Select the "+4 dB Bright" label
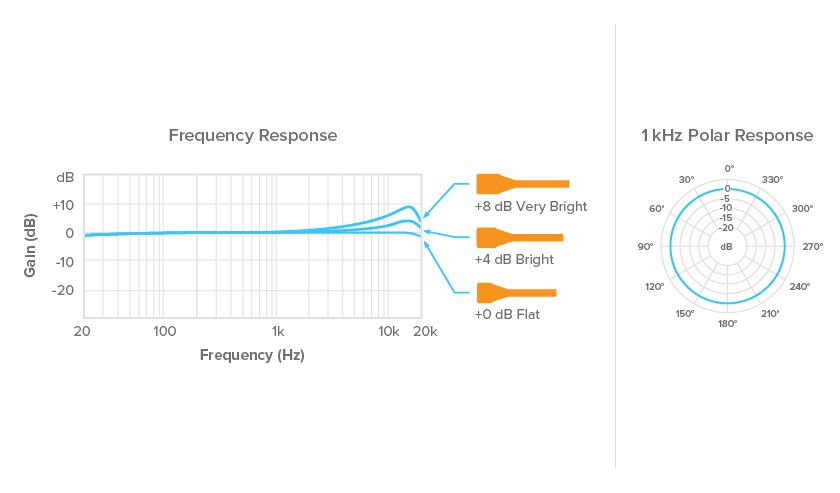The image size is (840, 493). [514, 260]
